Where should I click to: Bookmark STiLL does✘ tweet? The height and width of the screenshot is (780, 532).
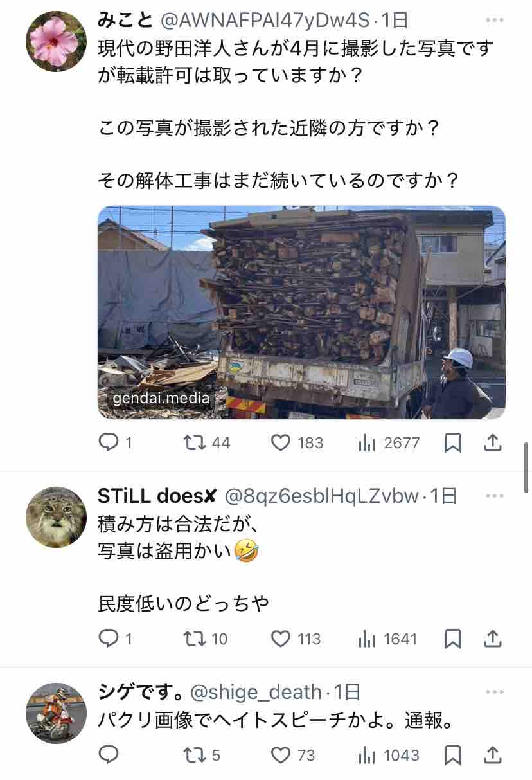click(x=452, y=639)
